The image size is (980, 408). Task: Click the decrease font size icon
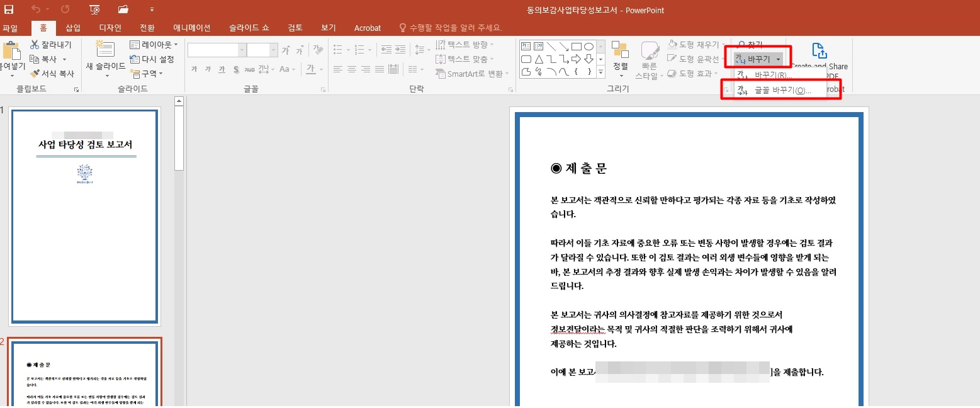(x=299, y=50)
